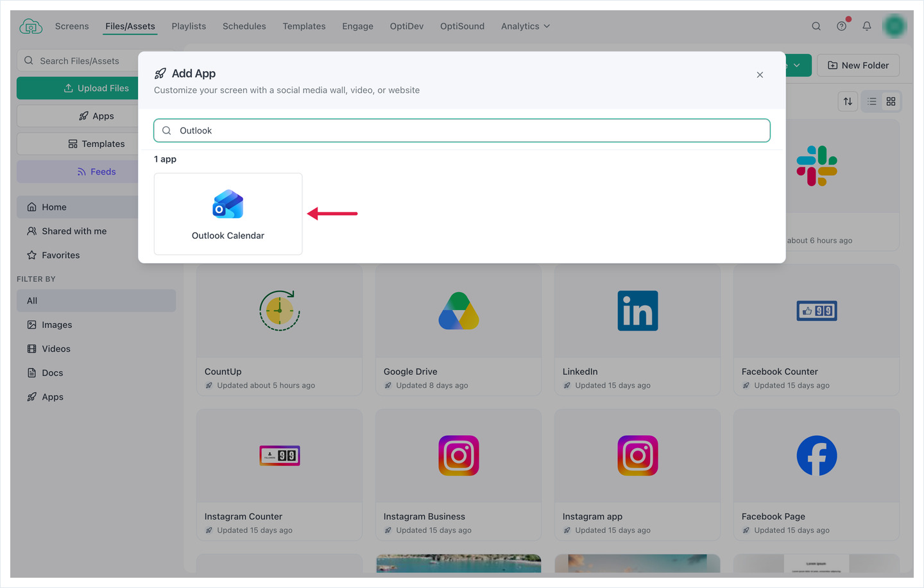Select the All filter
924x588 pixels.
pos(96,300)
